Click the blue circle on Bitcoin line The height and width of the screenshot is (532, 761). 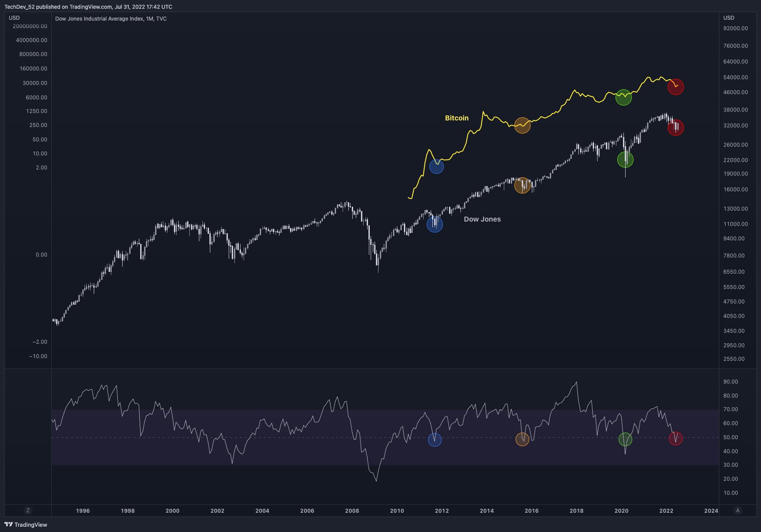pyautogui.click(x=436, y=167)
